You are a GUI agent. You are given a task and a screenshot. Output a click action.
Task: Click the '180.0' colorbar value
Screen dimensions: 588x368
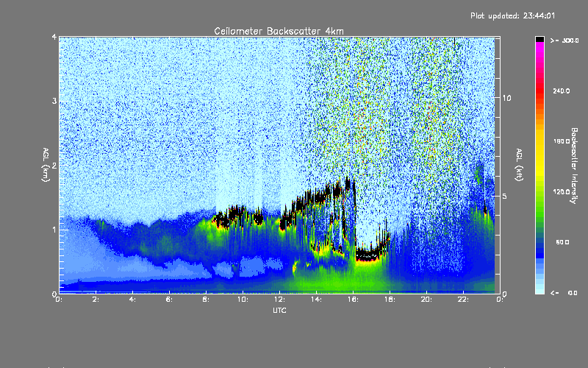click(x=562, y=141)
